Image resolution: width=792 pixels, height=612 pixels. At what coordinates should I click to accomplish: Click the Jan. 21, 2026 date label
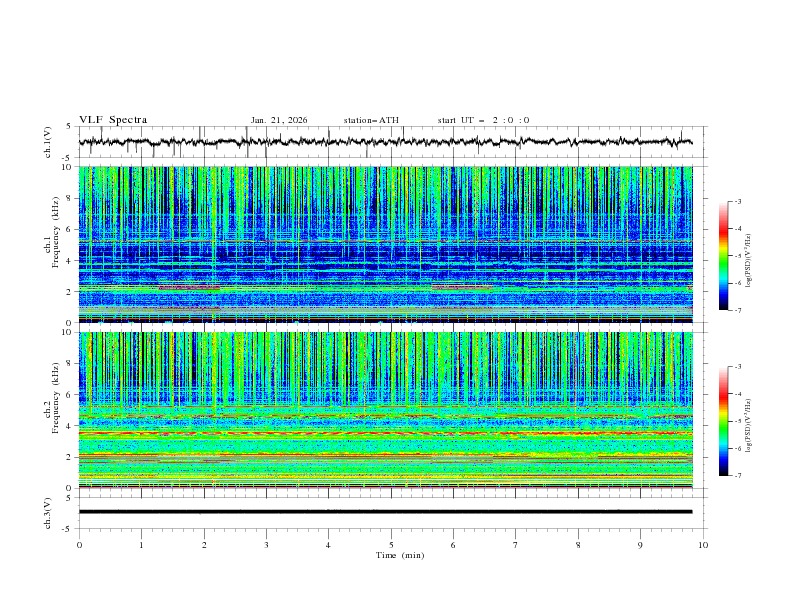(279, 120)
